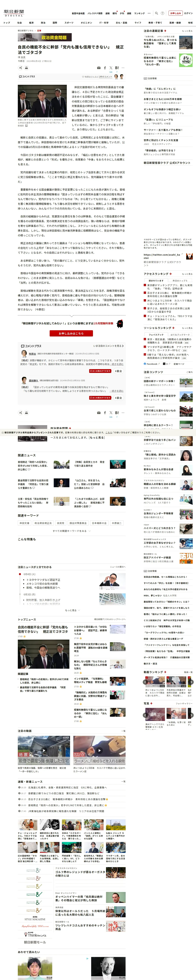
Task: Play the 能登で震度5強 earthquake video
Action: [x=44, y=751]
